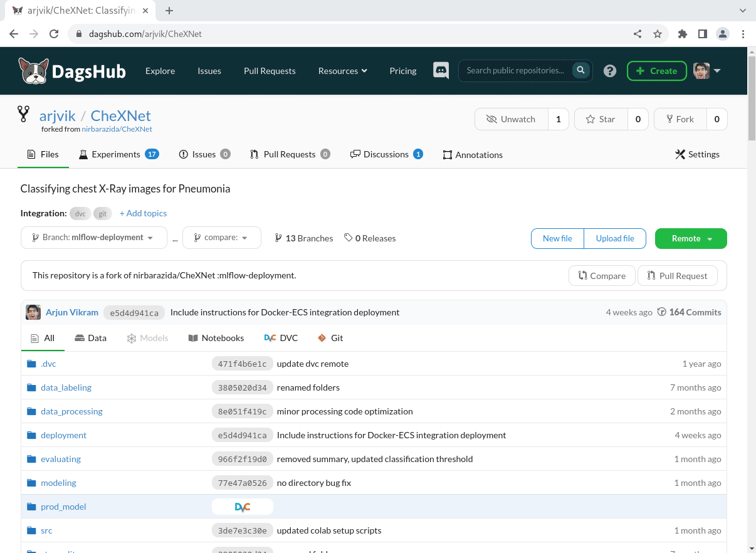Expand the Resources menu

click(x=342, y=71)
